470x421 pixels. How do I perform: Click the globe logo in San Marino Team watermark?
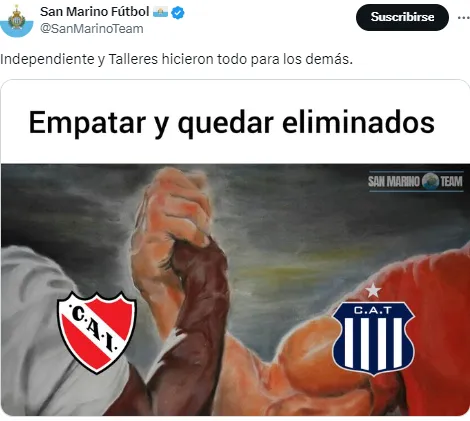(430, 181)
